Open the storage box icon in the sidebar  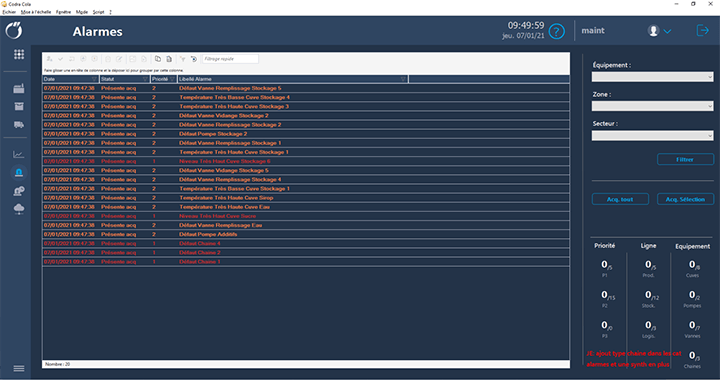tap(19, 106)
